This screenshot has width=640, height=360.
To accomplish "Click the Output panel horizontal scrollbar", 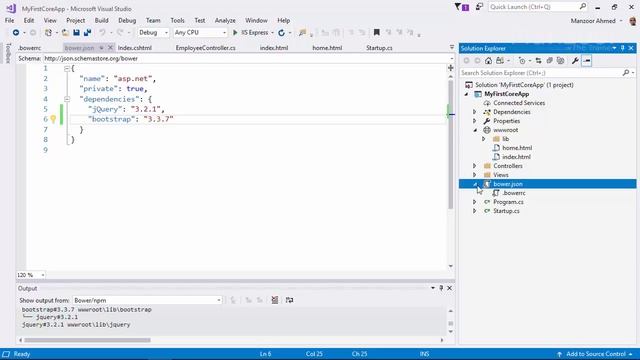I will coord(87,340).
